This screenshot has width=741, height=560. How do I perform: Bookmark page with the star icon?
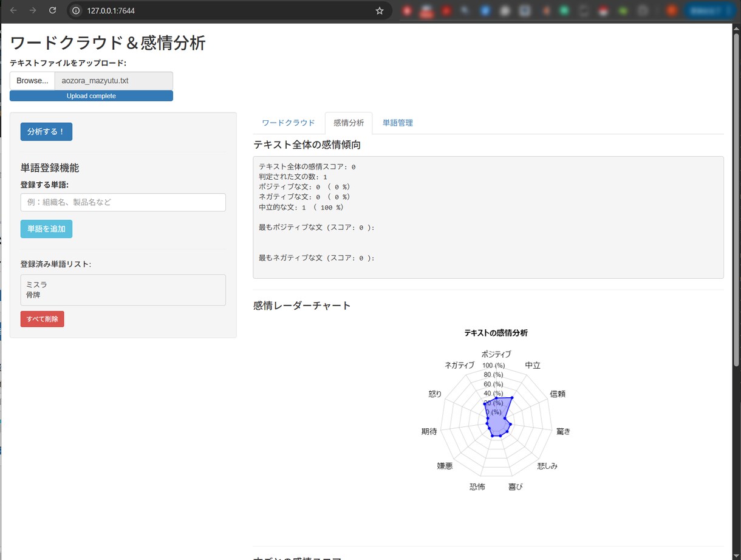380,10
